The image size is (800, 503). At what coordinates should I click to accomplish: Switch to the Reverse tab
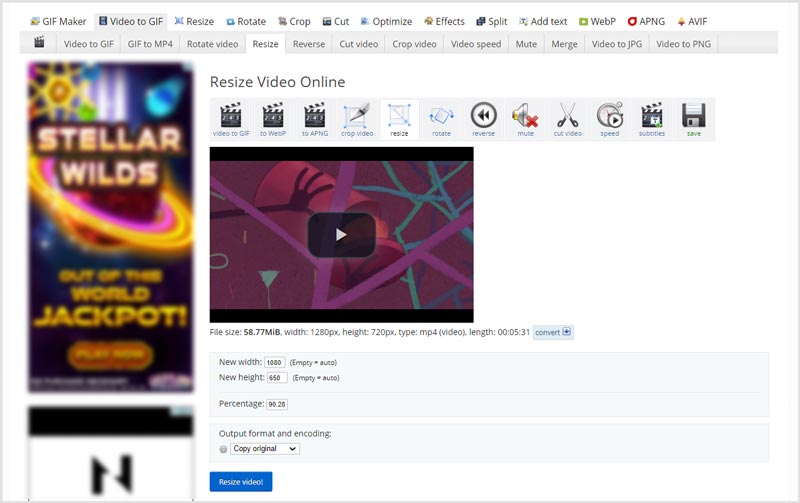point(309,44)
